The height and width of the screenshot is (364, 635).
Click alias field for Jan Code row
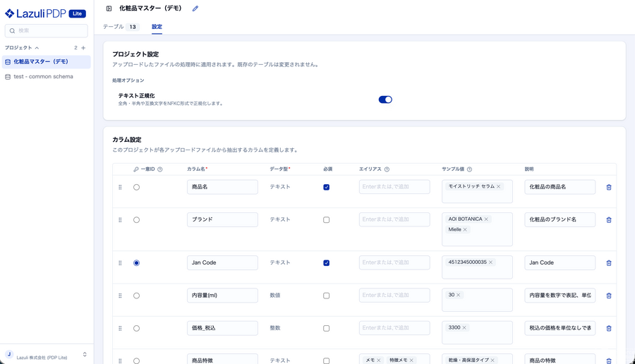tap(394, 263)
